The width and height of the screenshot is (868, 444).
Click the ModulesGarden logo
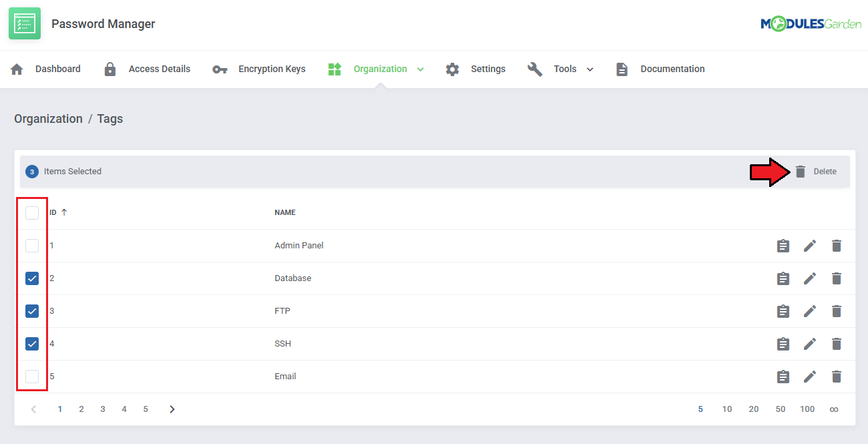[811, 23]
